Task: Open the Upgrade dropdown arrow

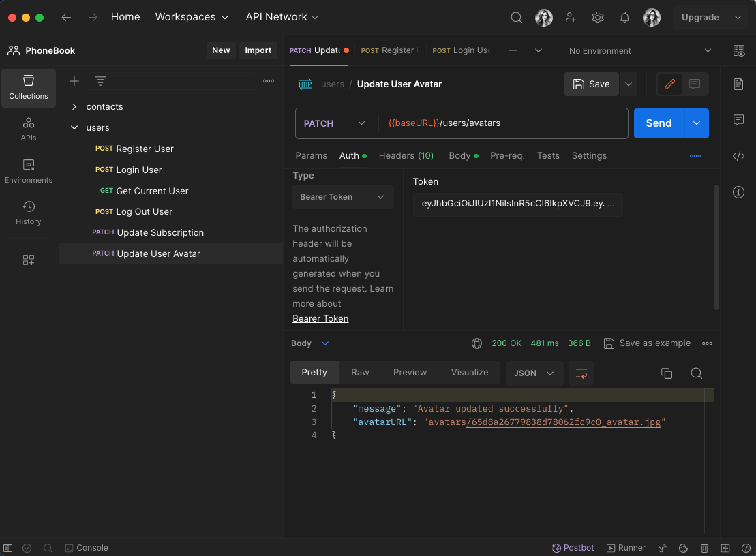Action: (x=738, y=17)
